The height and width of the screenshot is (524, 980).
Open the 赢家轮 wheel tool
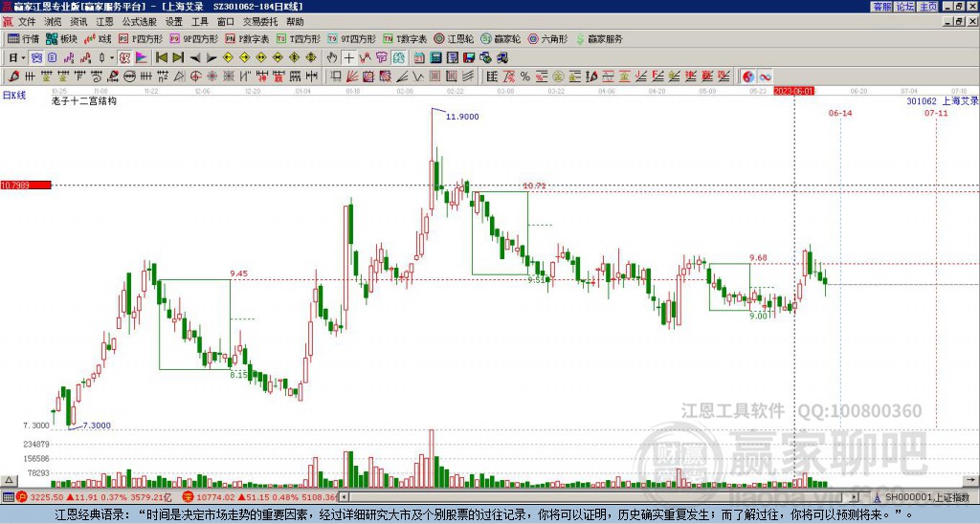501,38
